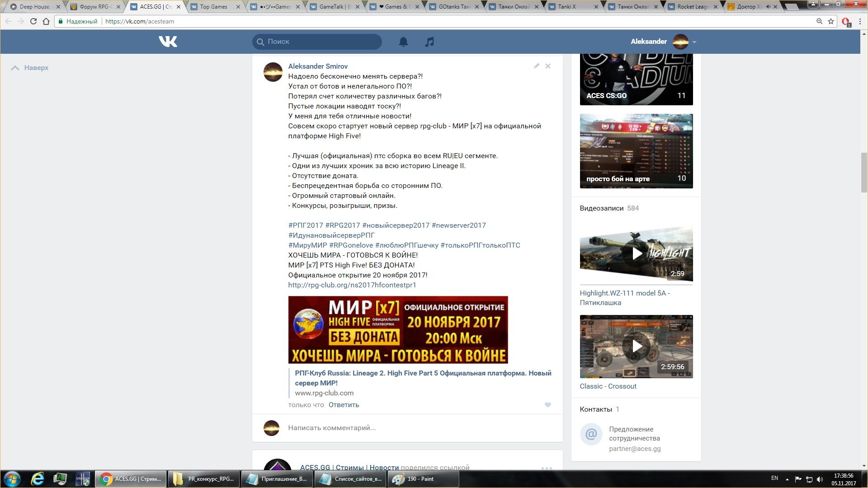The width and height of the screenshot is (868, 488).
Task: Play the Highlight WZ-111 video
Action: [x=636, y=253]
